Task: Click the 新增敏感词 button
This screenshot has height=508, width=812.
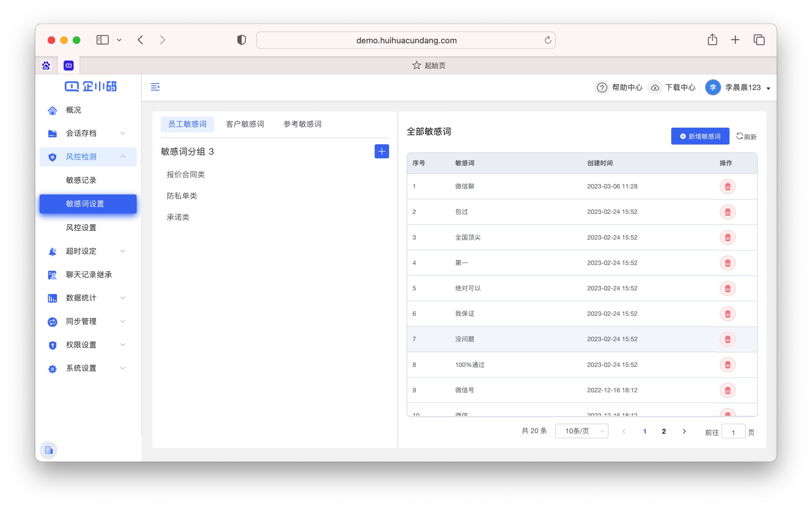Action: click(x=700, y=136)
